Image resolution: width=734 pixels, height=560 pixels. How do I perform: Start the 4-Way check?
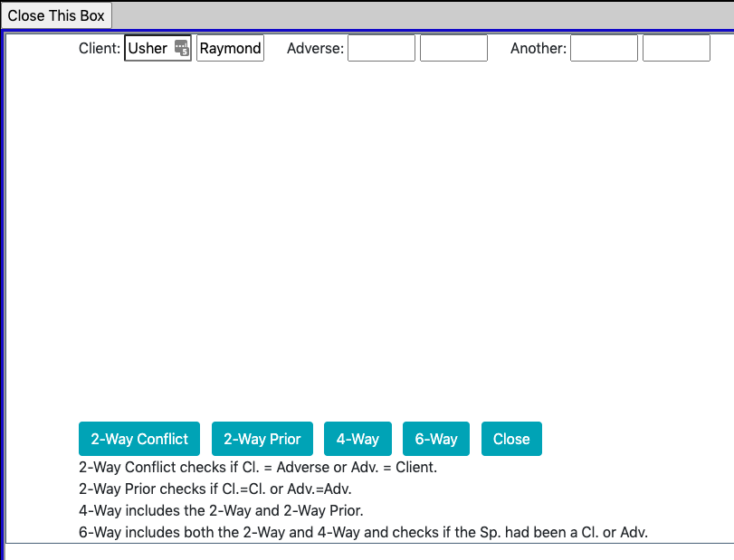click(x=357, y=439)
